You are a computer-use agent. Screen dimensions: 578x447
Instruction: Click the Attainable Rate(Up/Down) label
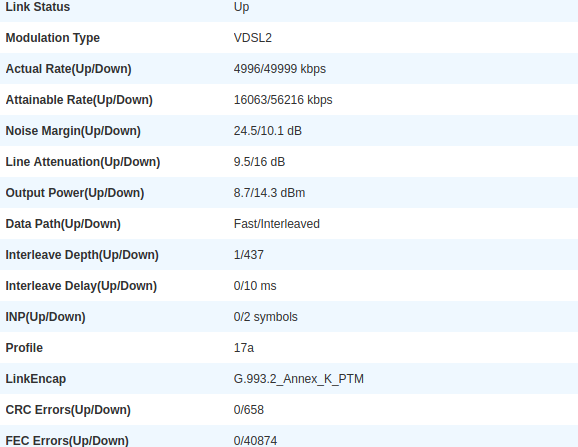click(79, 100)
